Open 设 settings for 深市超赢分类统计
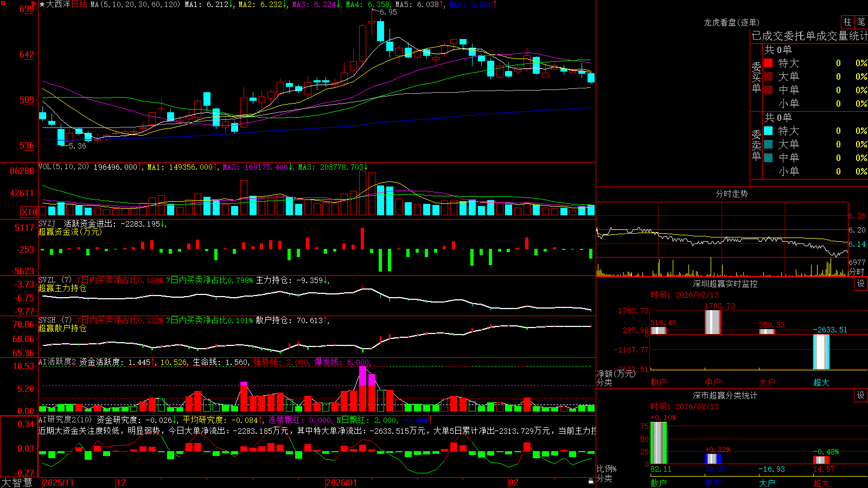 pos(861,395)
